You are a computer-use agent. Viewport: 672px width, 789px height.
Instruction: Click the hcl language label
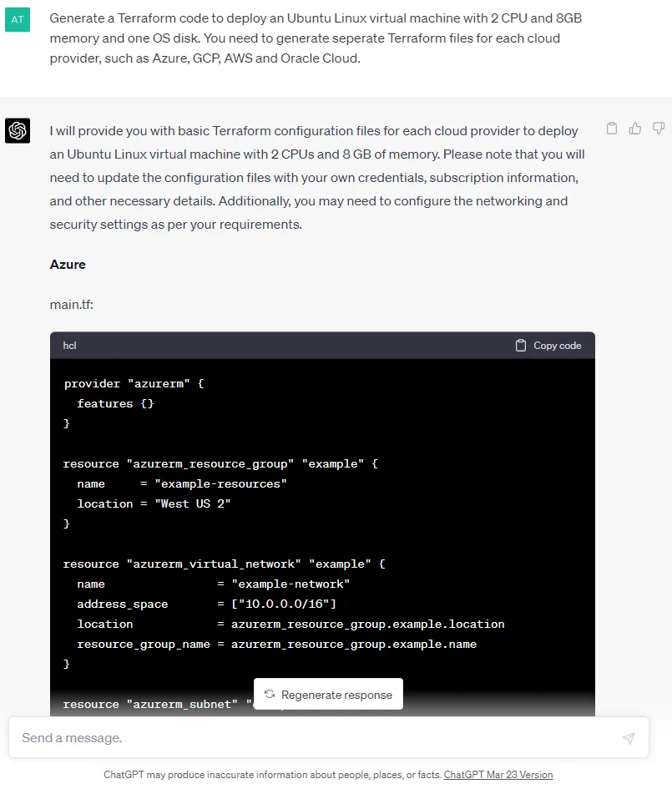coord(69,346)
